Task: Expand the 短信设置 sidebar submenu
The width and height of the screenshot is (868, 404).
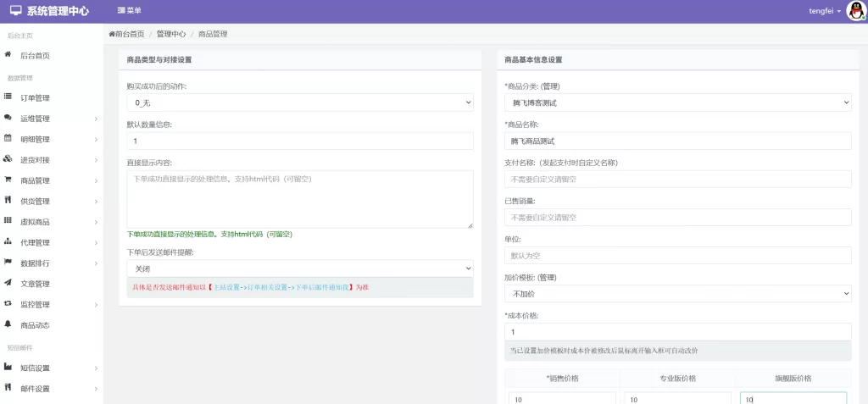Action: click(x=51, y=368)
